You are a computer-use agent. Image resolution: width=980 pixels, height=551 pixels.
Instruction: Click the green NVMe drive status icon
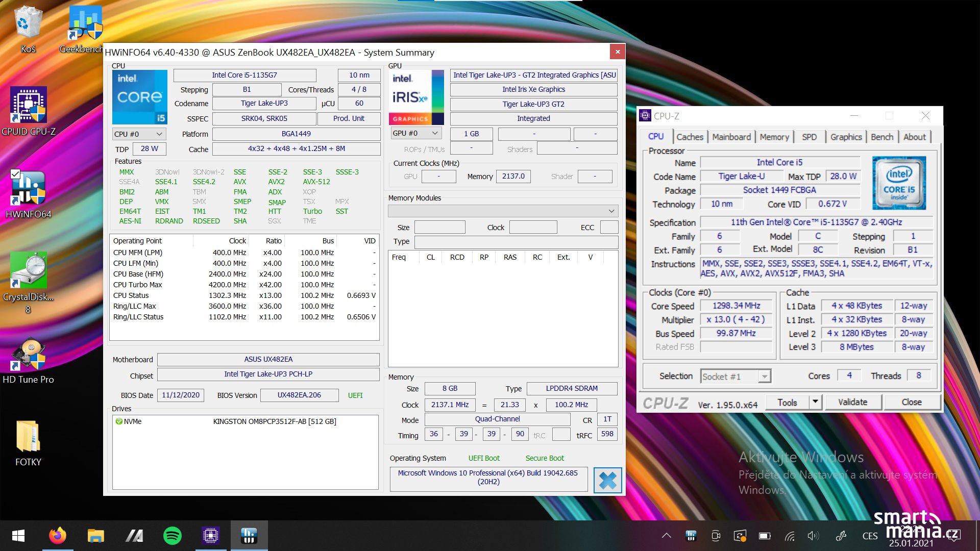pyautogui.click(x=119, y=421)
